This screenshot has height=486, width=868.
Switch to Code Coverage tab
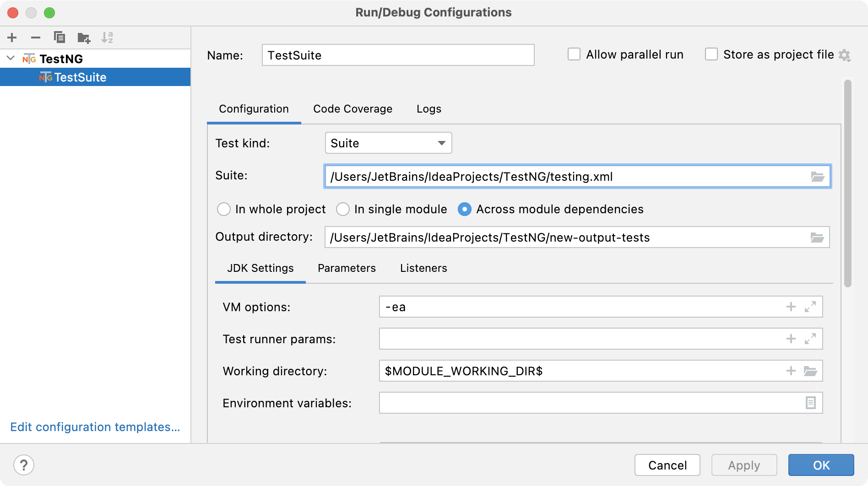pos(353,109)
